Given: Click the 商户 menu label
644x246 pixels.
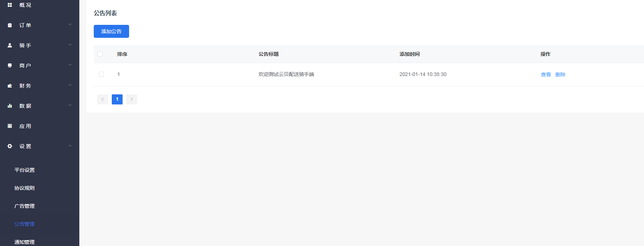Looking at the screenshot, I should coord(25,66).
